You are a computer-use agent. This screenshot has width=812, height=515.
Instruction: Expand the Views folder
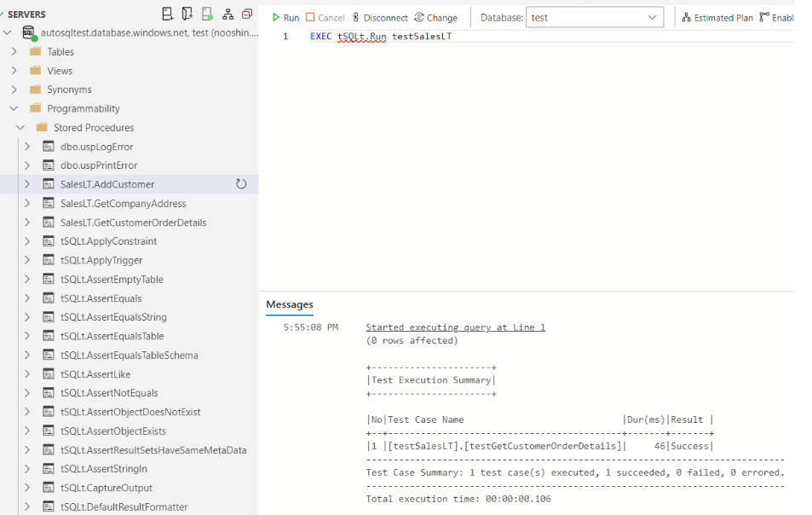click(x=14, y=71)
